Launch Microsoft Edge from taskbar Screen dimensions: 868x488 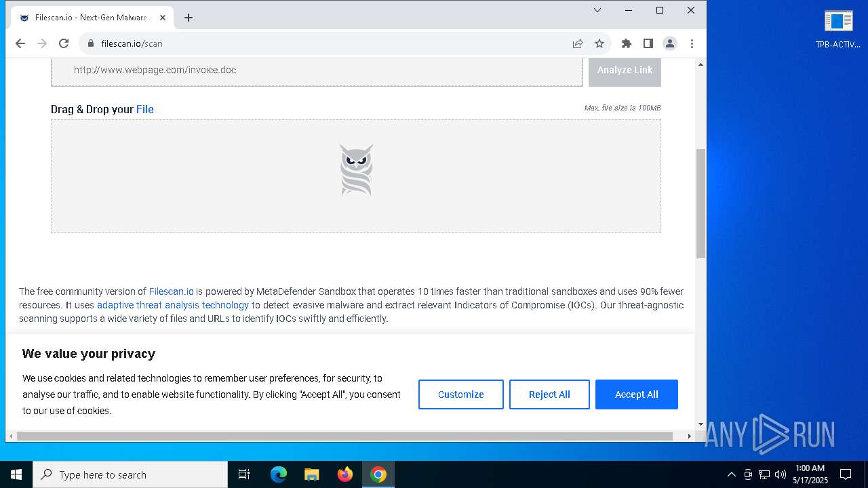click(x=279, y=474)
